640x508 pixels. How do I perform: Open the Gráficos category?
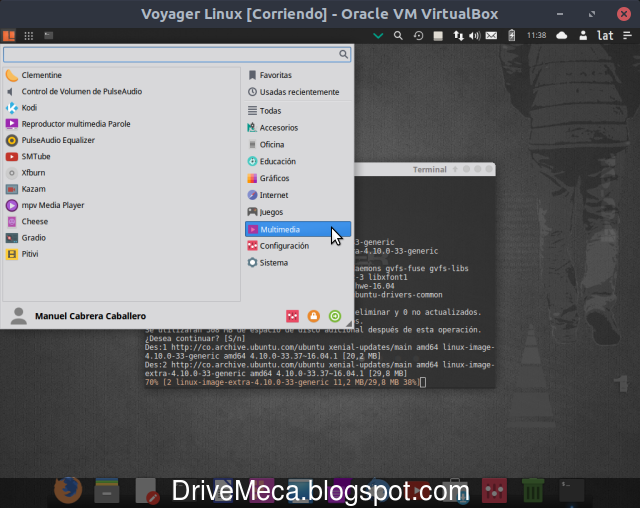(298, 178)
